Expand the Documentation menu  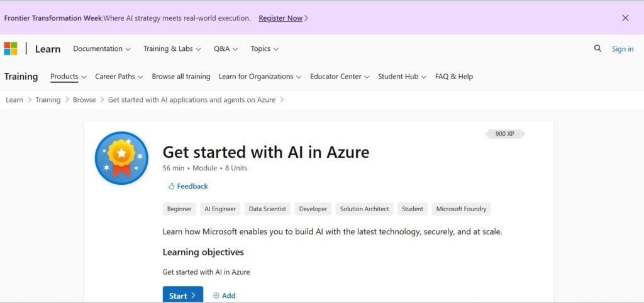coord(101,48)
